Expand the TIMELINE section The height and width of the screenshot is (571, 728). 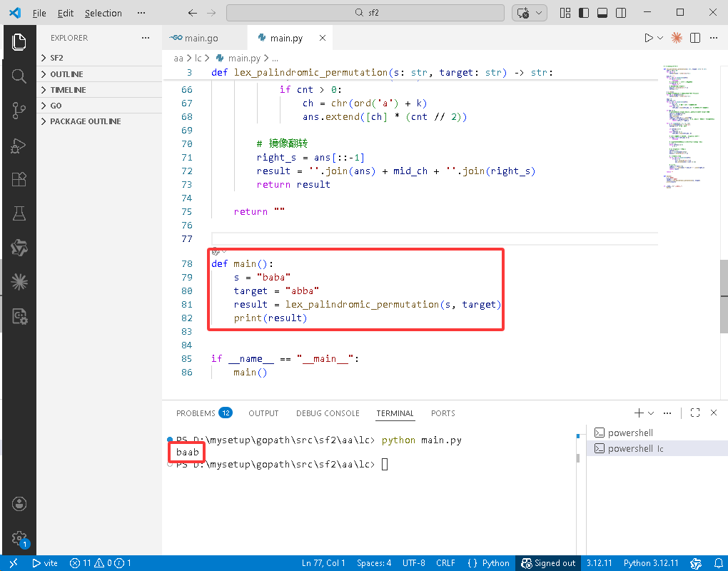coord(99,90)
